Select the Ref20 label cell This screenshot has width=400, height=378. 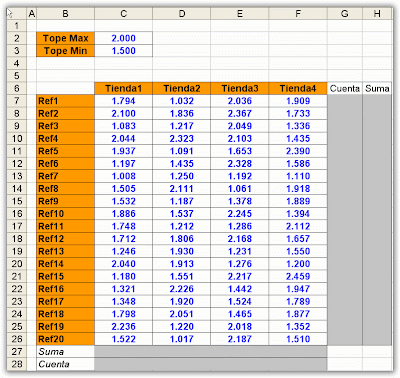click(x=65, y=339)
